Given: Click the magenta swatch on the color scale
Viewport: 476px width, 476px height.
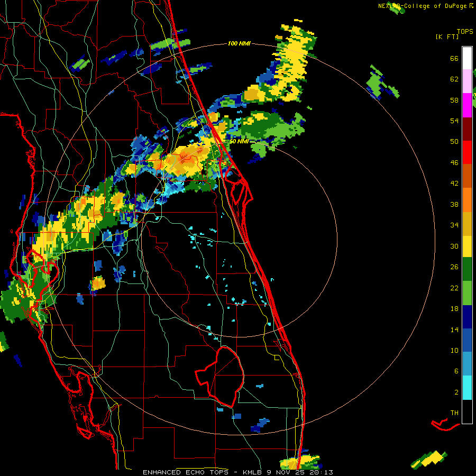Looking at the screenshot, I should (467, 105).
